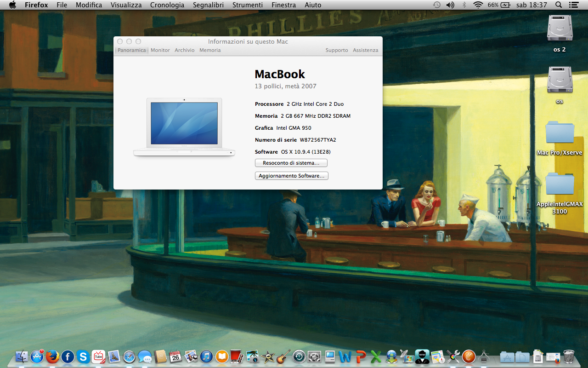Open Documents folder stack in Dock
Viewport: 588px width, 368px height.
click(x=522, y=356)
